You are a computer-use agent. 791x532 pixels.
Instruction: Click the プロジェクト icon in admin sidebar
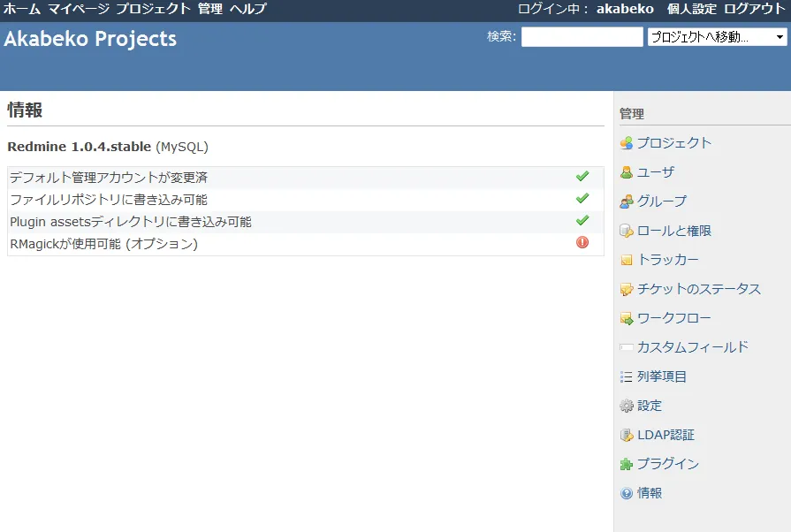627,143
